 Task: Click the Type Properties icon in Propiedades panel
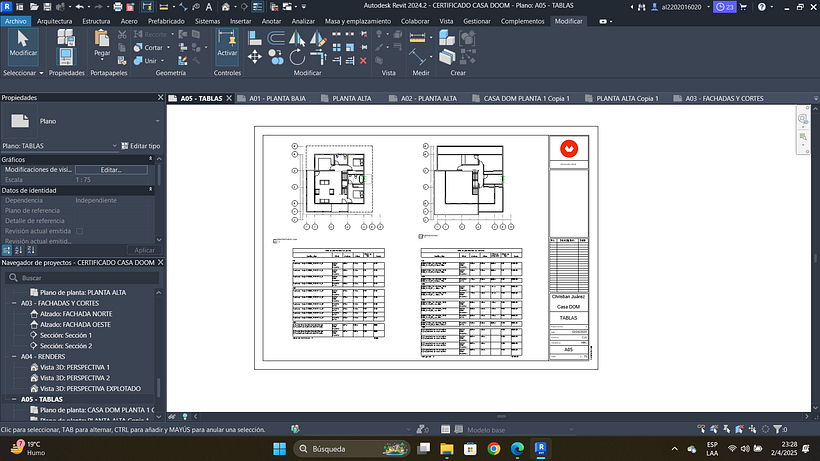point(66,37)
